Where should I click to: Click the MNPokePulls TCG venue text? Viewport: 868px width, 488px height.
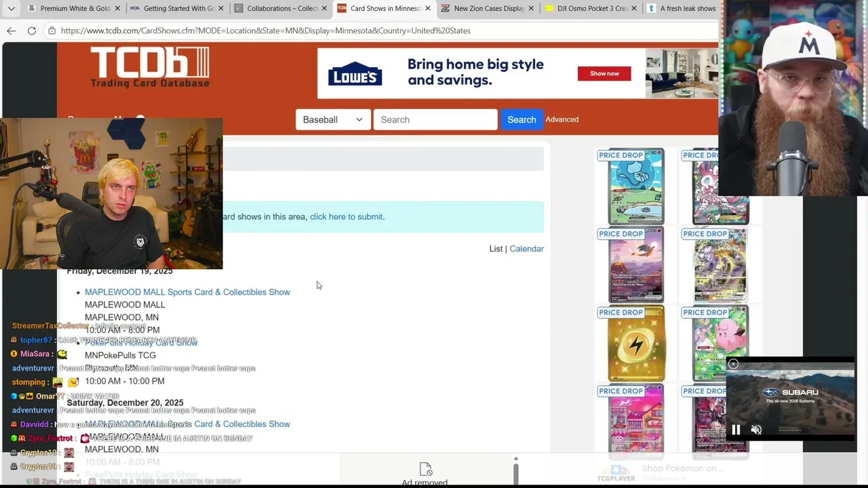pyautogui.click(x=120, y=355)
